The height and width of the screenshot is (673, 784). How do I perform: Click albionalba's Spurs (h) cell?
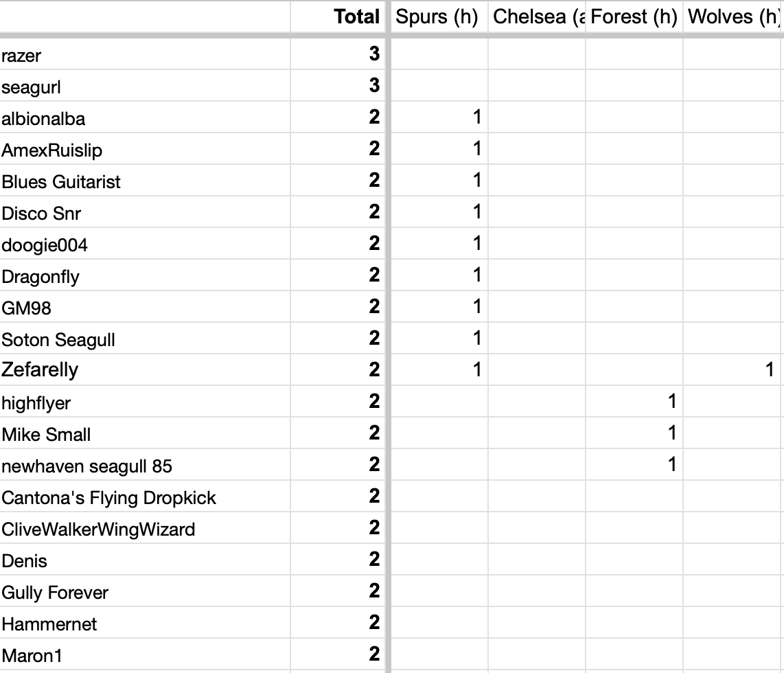[439, 117]
